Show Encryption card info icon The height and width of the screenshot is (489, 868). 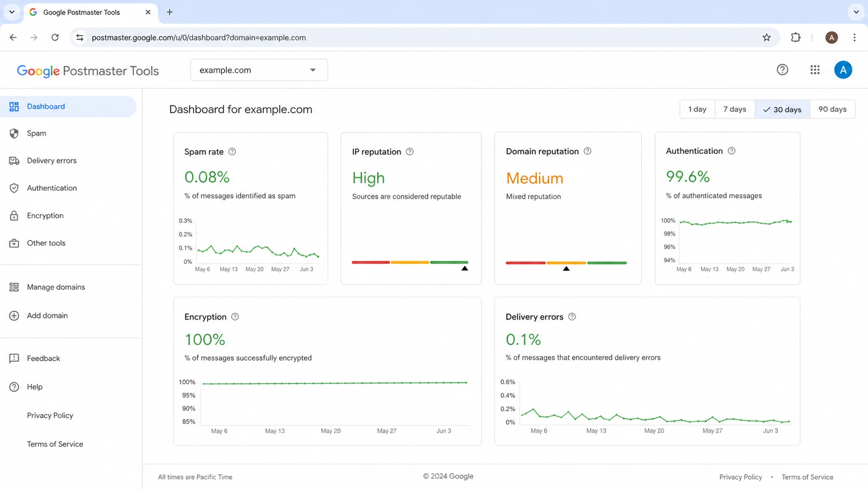[x=235, y=317]
